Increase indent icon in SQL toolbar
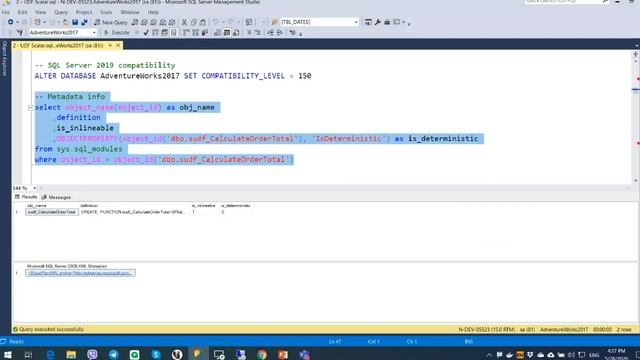 pyautogui.click(x=280, y=33)
